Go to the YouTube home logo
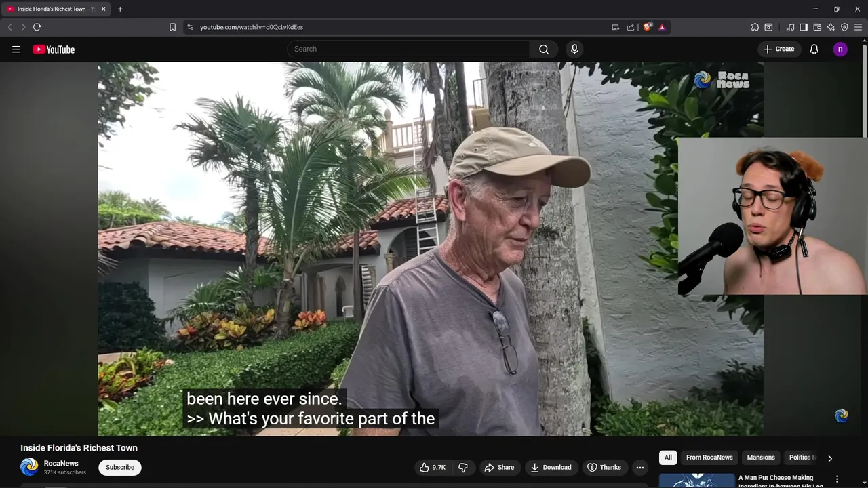Viewport: 868px width, 488px height. pyautogui.click(x=54, y=49)
